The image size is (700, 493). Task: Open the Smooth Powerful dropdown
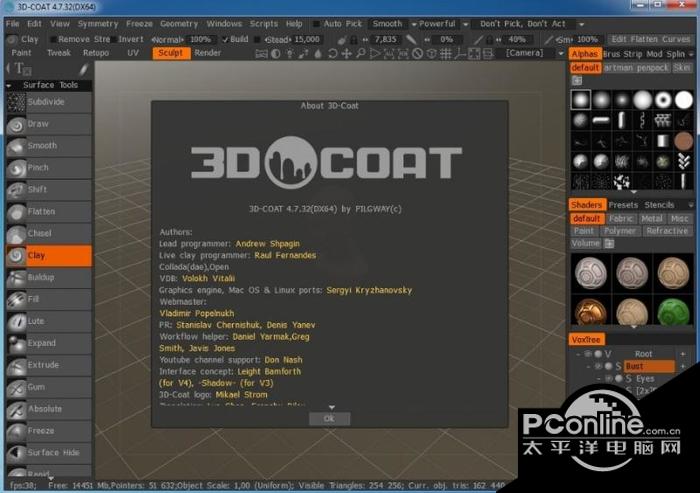[x=414, y=25]
